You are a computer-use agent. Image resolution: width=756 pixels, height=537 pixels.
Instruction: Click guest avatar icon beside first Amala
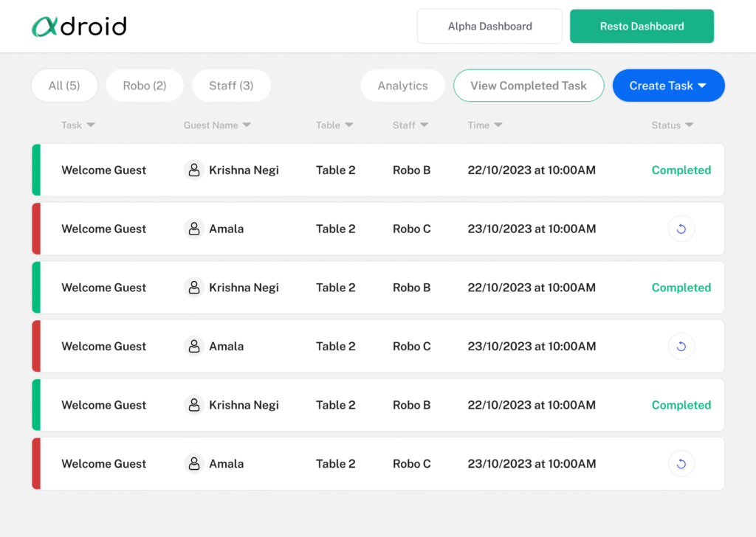[x=194, y=229]
